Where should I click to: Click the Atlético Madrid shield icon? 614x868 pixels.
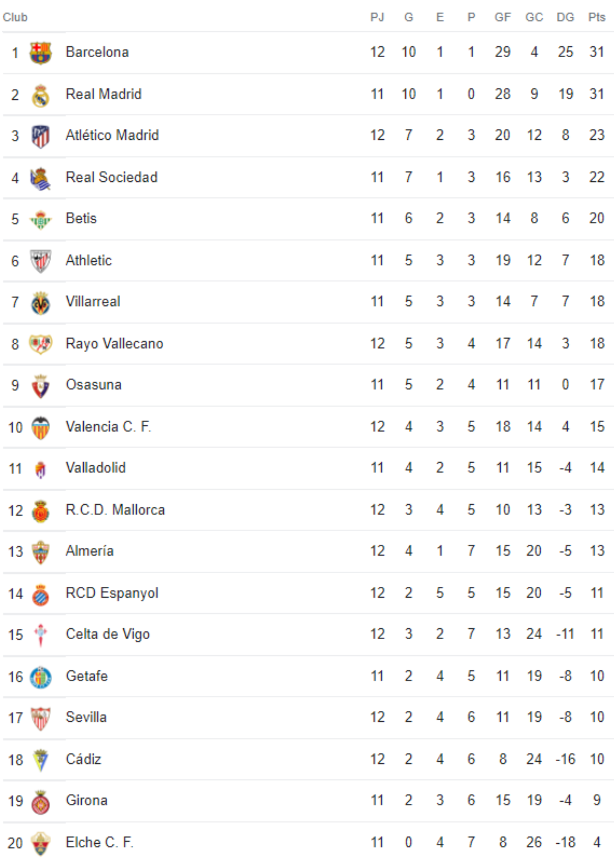40,136
